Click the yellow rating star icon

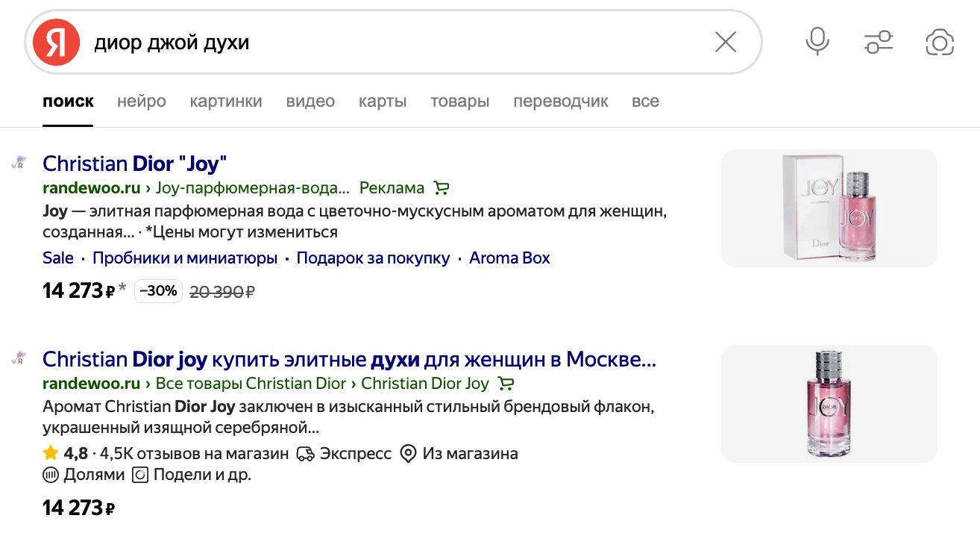pos(51,453)
